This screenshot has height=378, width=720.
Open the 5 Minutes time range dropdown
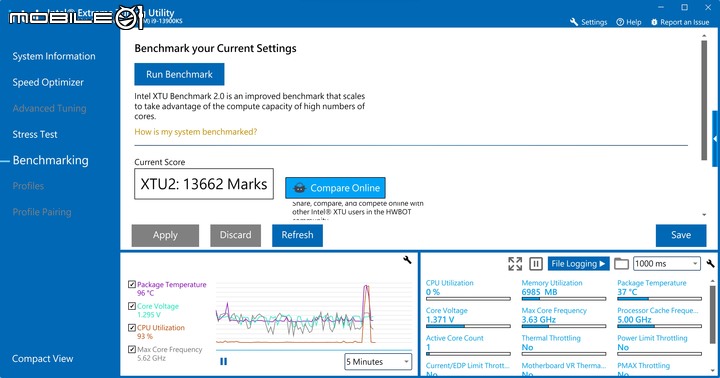point(378,361)
